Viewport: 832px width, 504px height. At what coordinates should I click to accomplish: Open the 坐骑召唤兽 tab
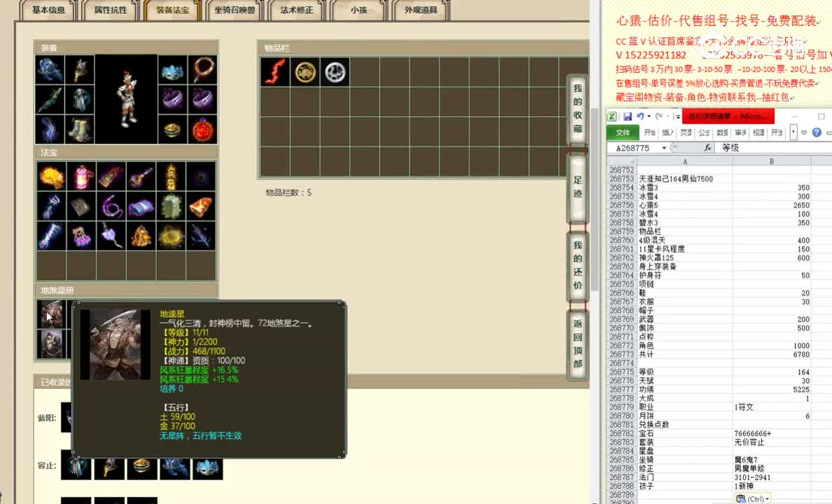(x=235, y=10)
